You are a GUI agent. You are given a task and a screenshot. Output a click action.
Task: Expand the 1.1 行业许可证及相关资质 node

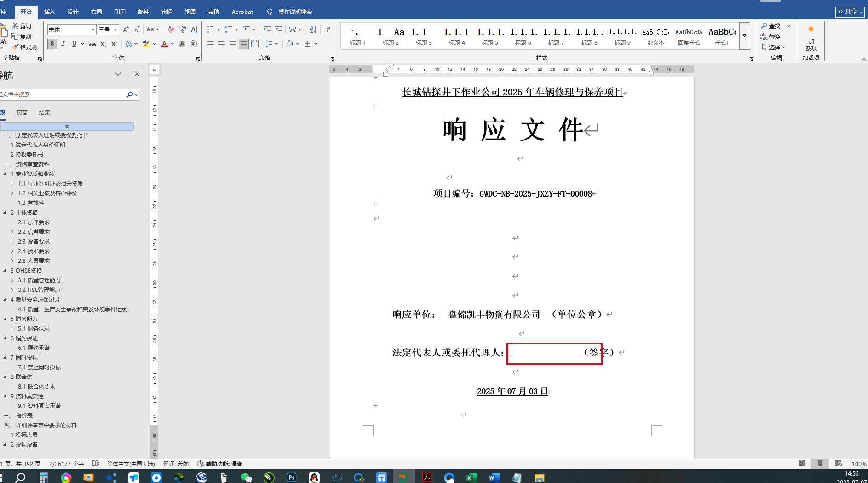pos(12,184)
